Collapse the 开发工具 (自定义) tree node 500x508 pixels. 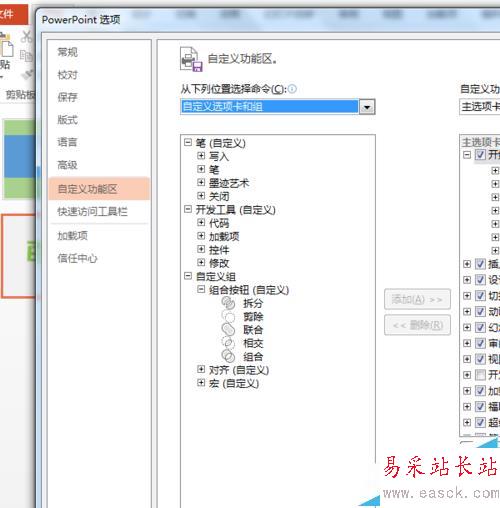click(188, 209)
